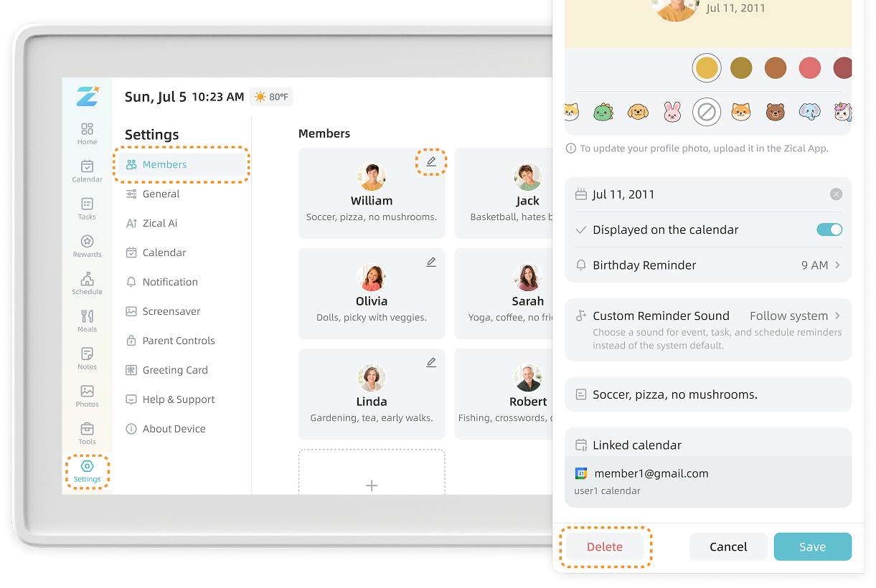Open the Meals planner
This screenshot has height=588, width=876.
87,321
